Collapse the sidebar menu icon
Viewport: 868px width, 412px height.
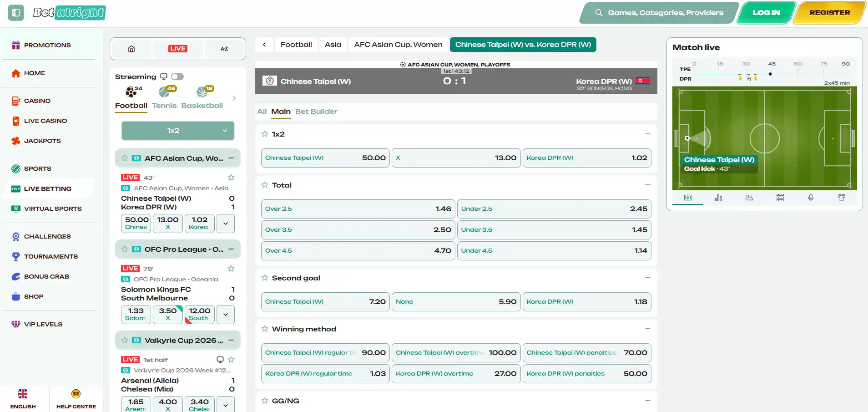pyautogui.click(x=16, y=13)
